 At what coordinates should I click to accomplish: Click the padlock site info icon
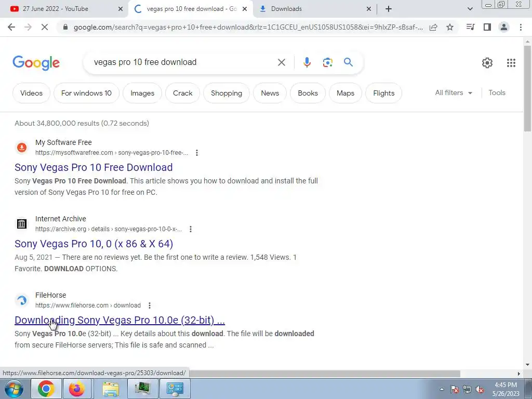tap(66, 27)
